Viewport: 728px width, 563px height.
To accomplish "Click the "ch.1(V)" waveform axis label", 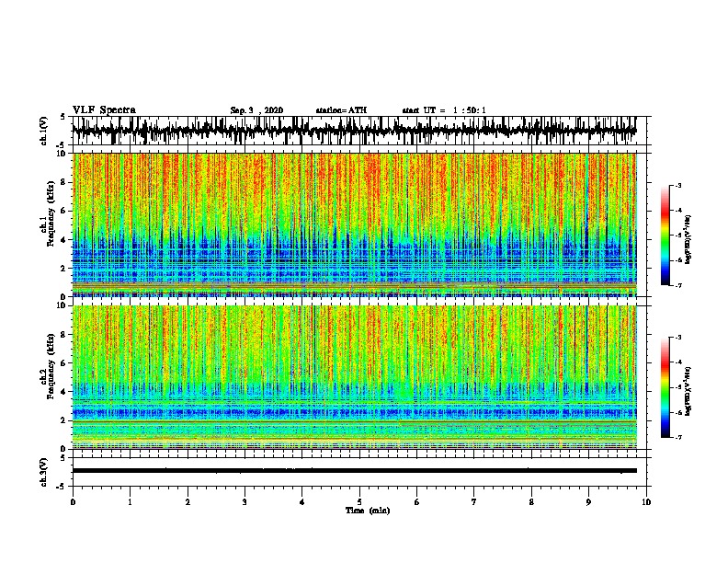I will click(x=44, y=131).
